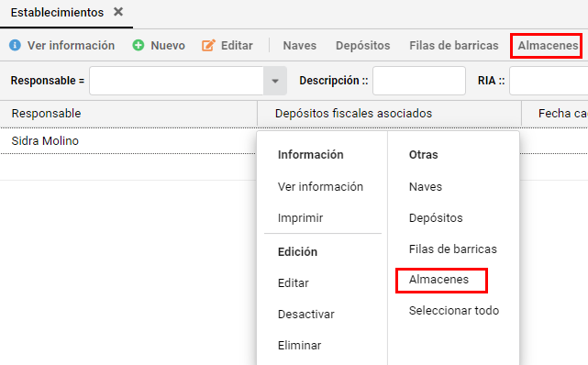
Task: Open Depósitos from the toolbar
Action: tap(362, 45)
